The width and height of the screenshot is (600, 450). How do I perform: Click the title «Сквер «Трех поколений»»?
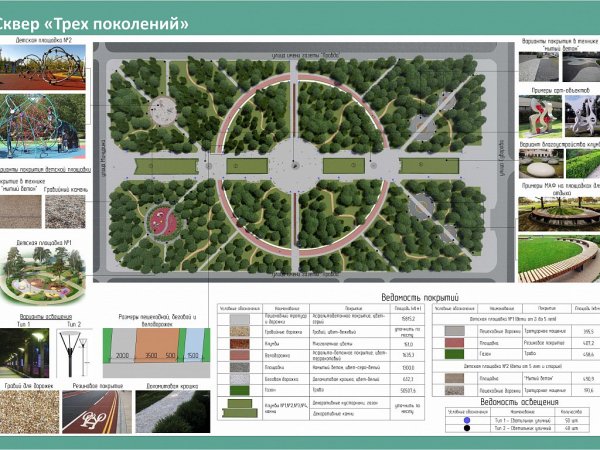click(x=93, y=24)
